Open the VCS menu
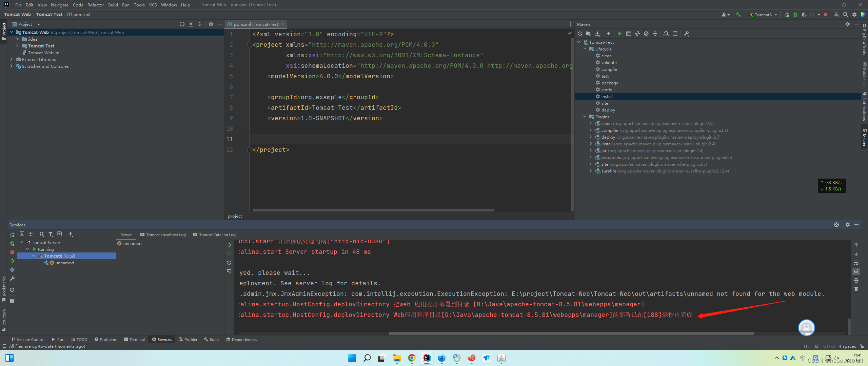 153,5
